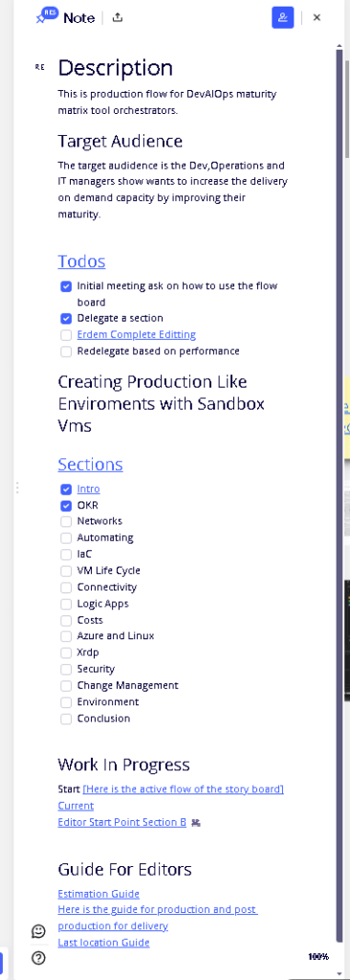The height and width of the screenshot is (980, 350).
Task: Check the VM Life Cycle checkbox
Action: [x=66, y=570]
